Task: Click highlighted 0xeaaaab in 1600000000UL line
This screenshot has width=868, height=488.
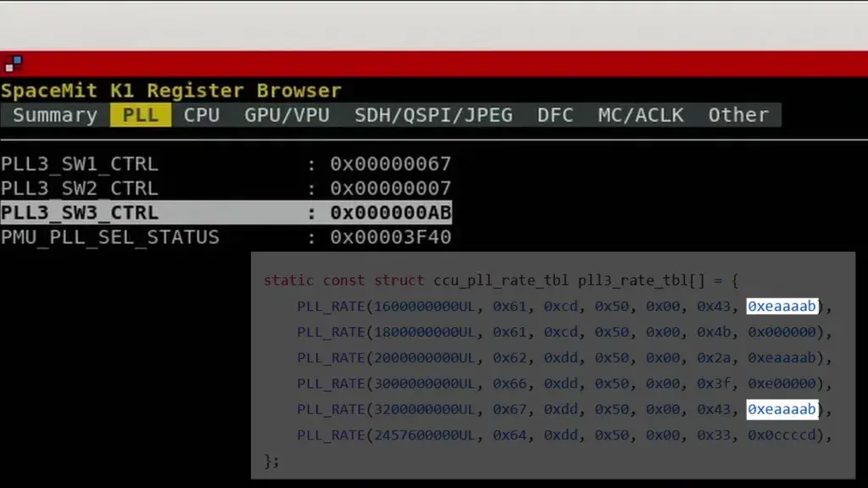Action: tap(782, 306)
